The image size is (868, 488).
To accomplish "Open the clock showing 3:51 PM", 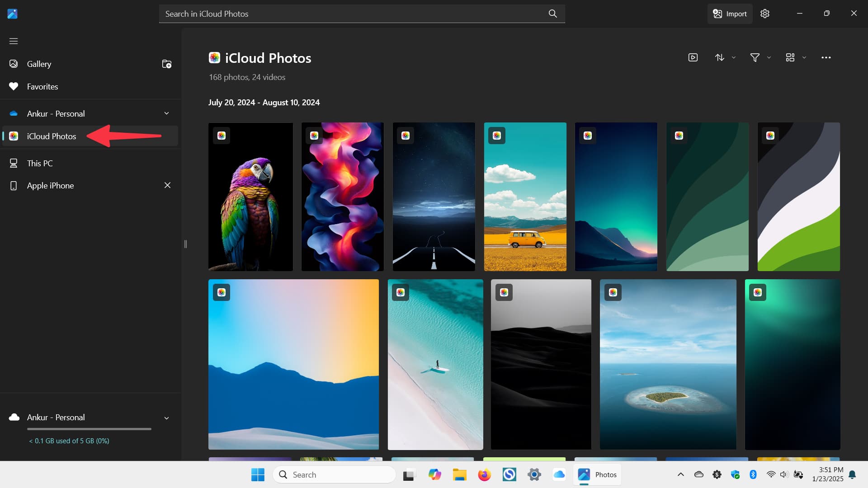I will point(827,474).
